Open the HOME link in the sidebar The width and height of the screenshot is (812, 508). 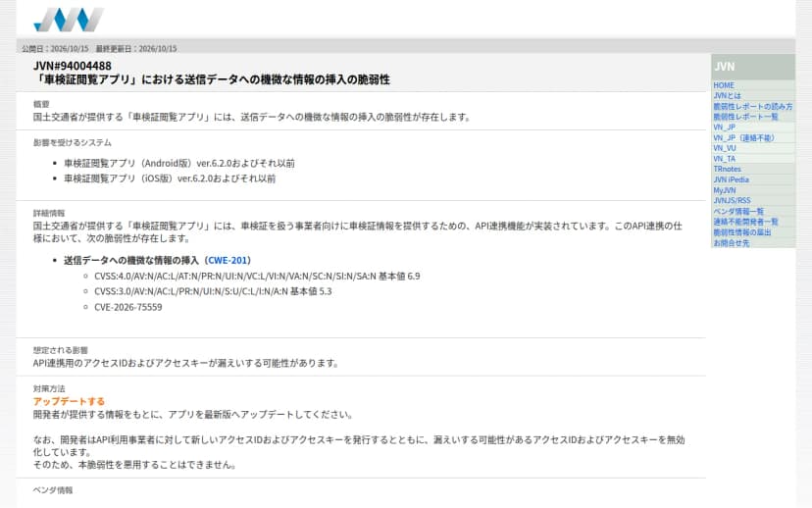[x=724, y=85]
